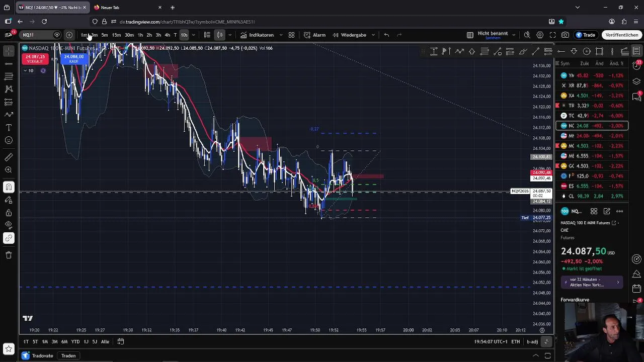The width and height of the screenshot is (644, 362).
Task: Select the 3M date range
Action: (x=54, y=341)
